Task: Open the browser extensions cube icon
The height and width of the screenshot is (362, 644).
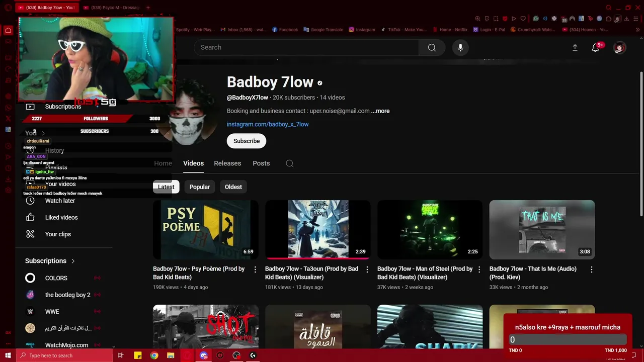Action: click(608, 19)
